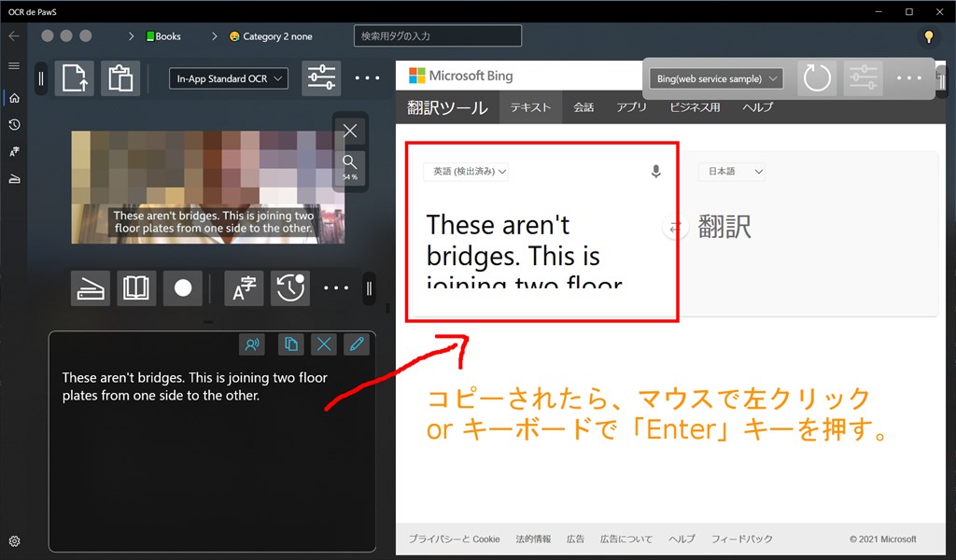The width and height of the screenshot is (956, 560).
Task: Click the scanner icon below the image
Action: pyautogui.click(x=91, y=288)
